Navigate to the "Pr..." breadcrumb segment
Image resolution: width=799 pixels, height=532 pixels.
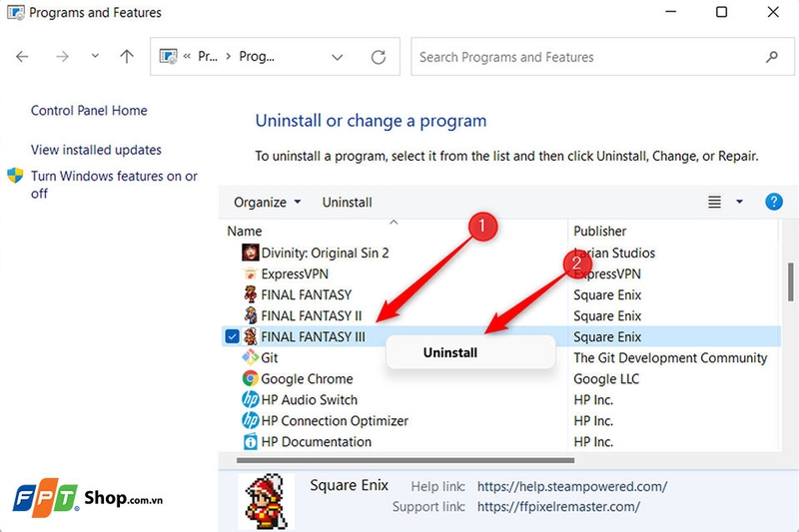[x=208, y=57]
